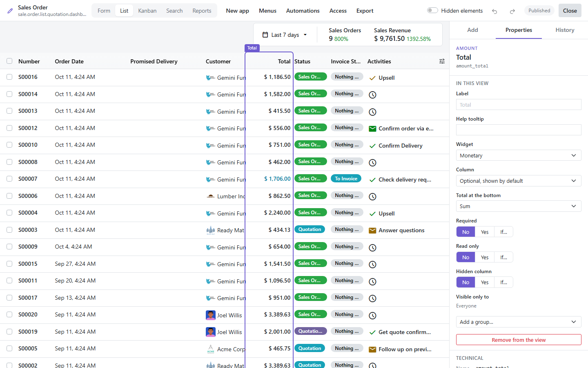Click the redo arrow icon
The width and height of the screenshot is (588, 368).
(x=512, y=11)
